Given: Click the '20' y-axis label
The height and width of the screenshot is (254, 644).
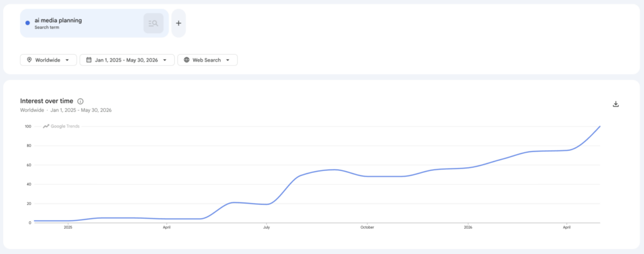Looking at the screenshot, I should click(x=29, y=204).
